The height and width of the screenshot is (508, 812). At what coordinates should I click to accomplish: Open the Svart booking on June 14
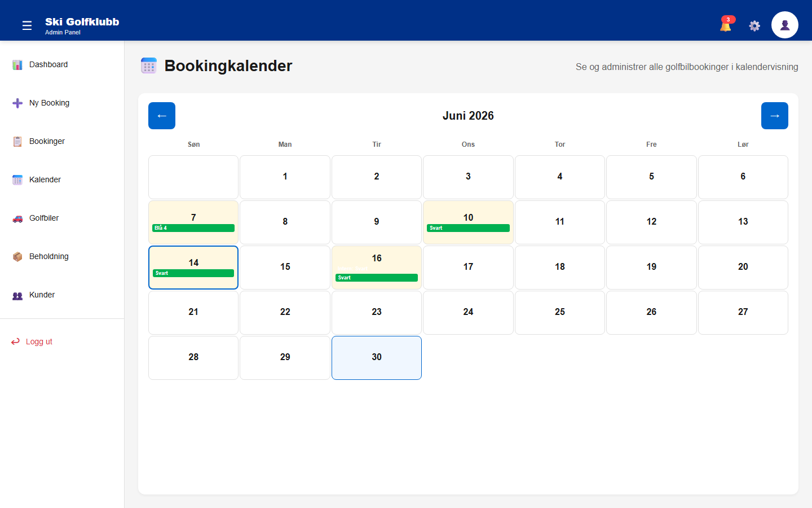[193, 273]
